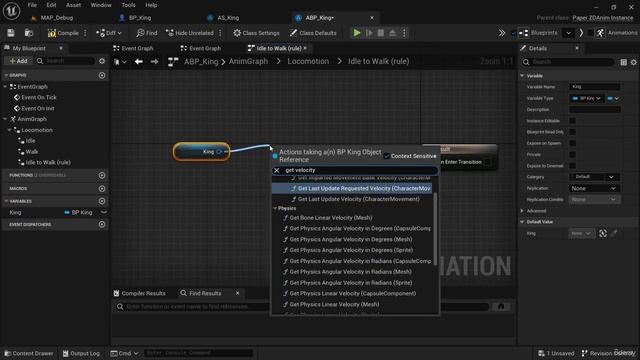Close the Find Results tab

click(238, 293)
